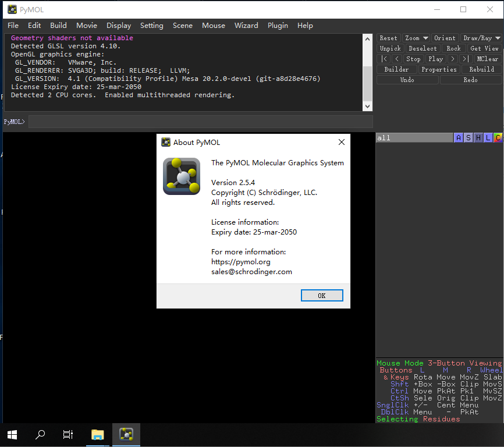Viewport: 504px width, 447px height.
Task: Click the About PyMOL dialog title icon
Action: pyautogui.click(x=166, y=142)
